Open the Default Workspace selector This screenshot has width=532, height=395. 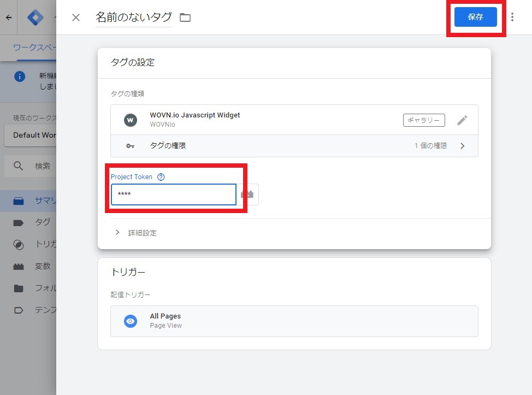click(33, 135)
